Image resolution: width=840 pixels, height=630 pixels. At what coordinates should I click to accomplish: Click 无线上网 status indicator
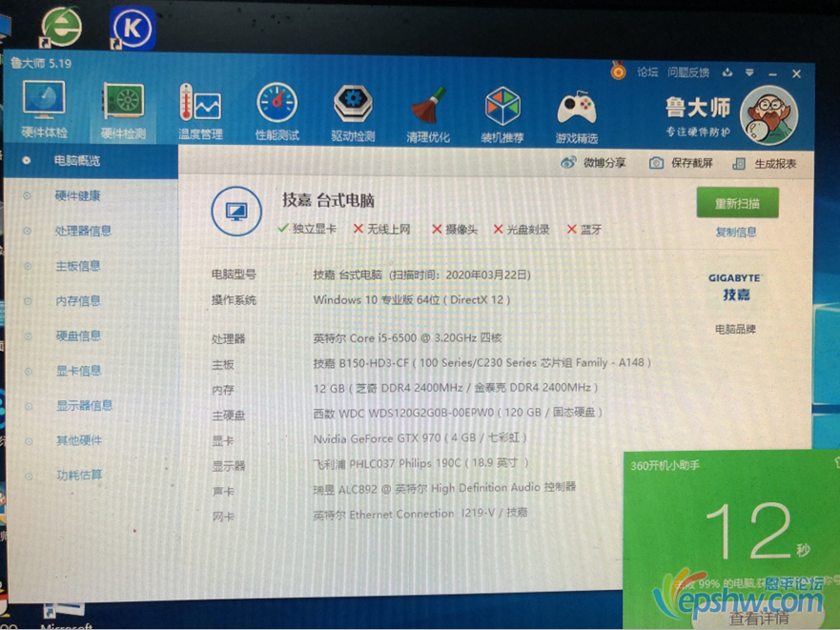tap(382, 230)
